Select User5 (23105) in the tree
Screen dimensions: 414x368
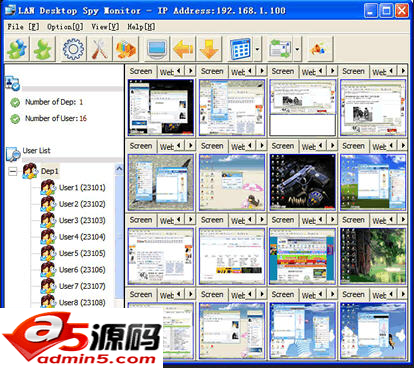pyautogui.click(x=82, y=253)
